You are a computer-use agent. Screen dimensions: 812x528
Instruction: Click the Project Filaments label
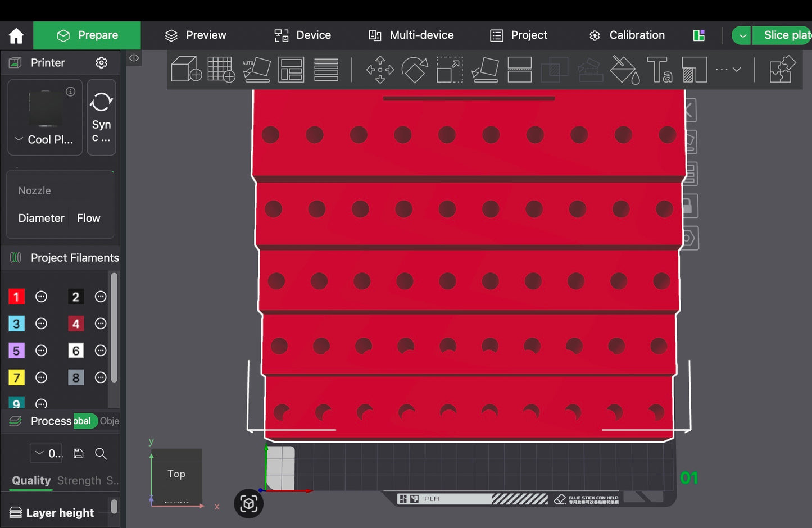(75, 257)
